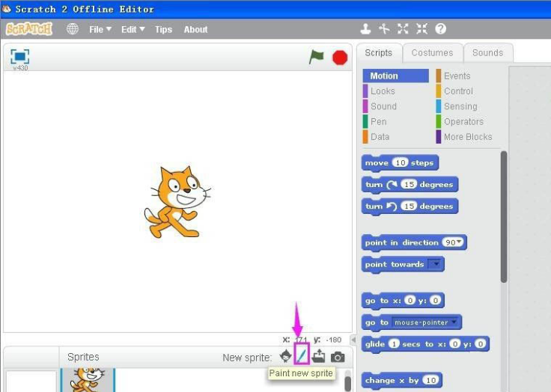Image resolution: width=551 pixels, height=392 pixels.
Task: Click the language globe icon
Action: click(73, 29)
